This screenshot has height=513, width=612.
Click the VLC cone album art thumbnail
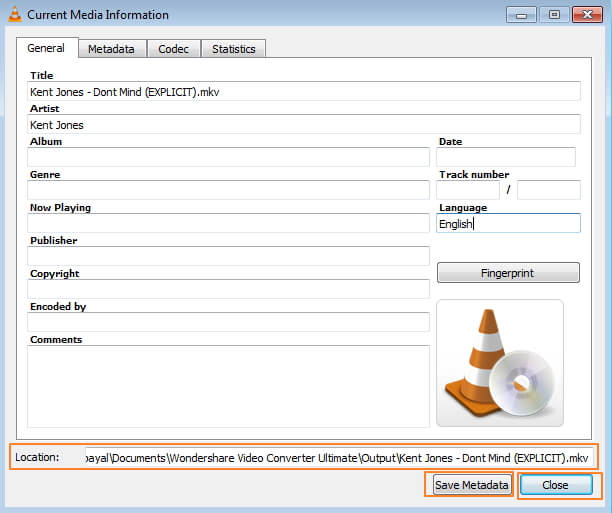point(500,363)
